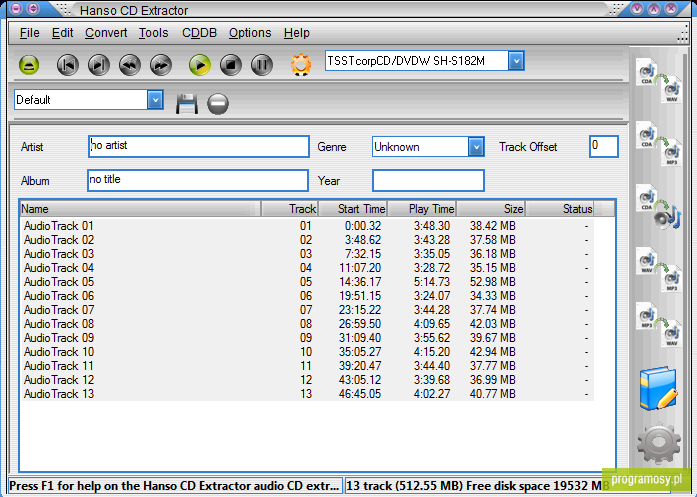Click the CDA to speaker playback icon
This screenshot has width=697, height=497.
tap(659, 207)
